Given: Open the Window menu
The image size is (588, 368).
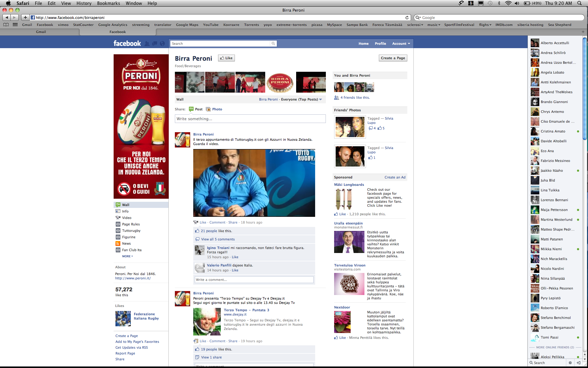Looking at the screenshot, I should coord(134,3).
